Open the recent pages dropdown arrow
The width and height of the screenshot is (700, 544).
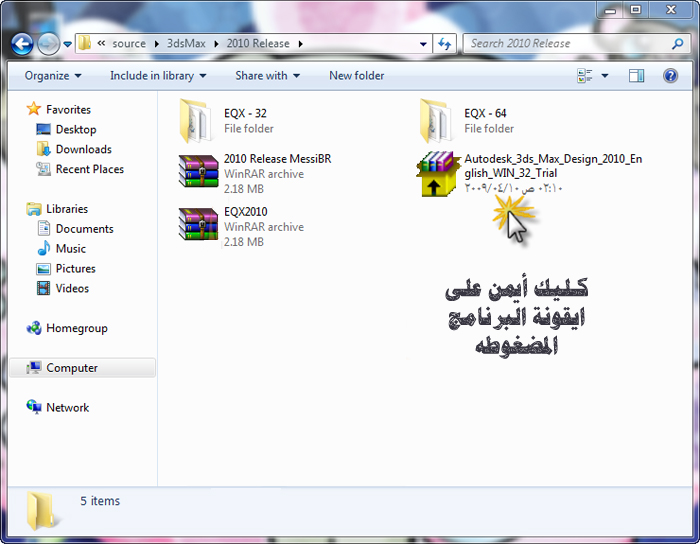pos(67,44)
